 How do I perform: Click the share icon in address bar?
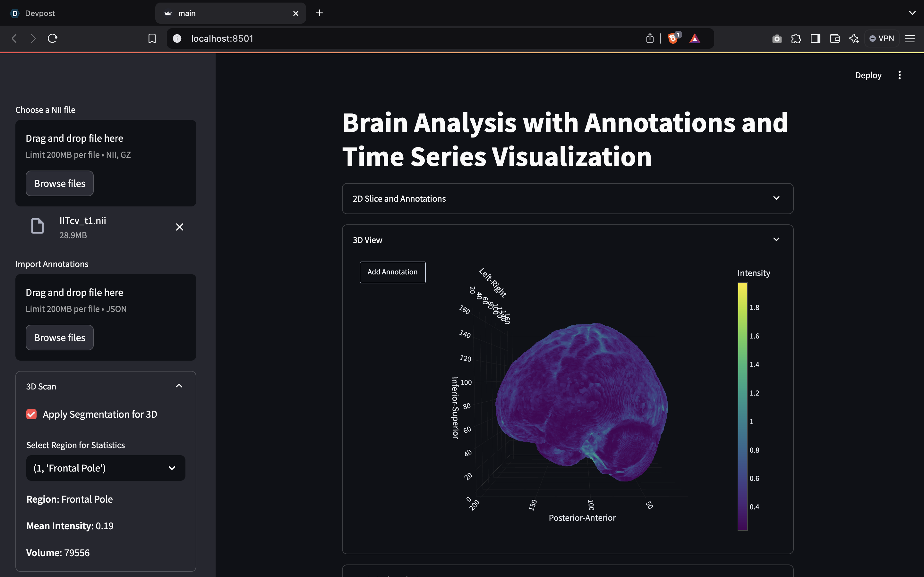click(650, 38)
